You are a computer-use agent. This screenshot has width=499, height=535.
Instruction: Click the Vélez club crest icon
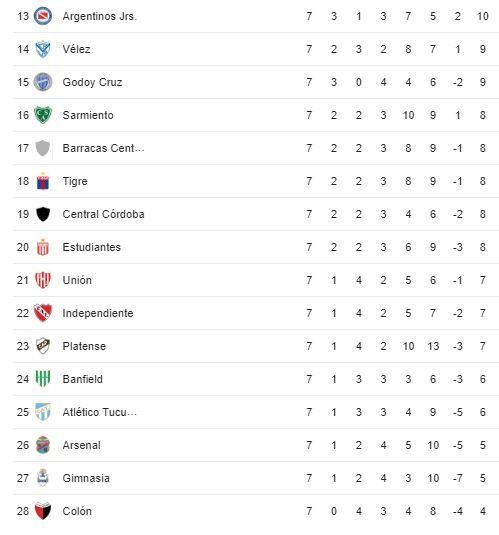click(43, 49)
